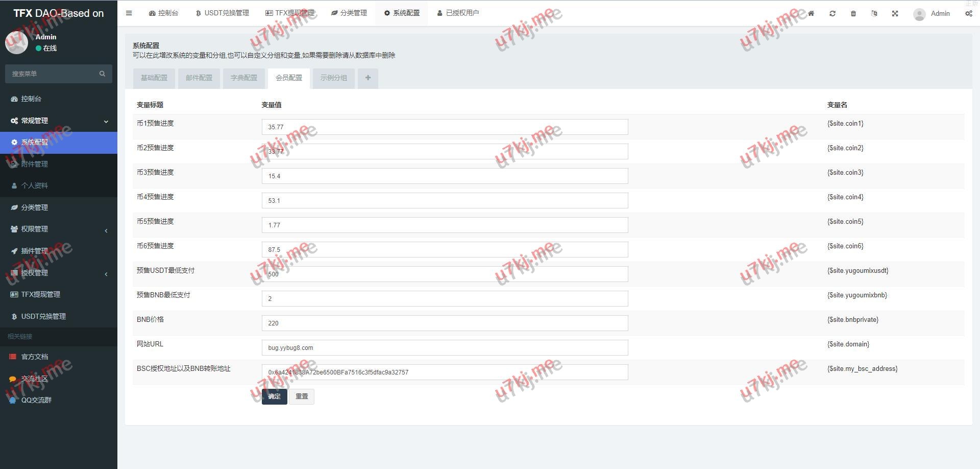Toggle fullscreen with the expand icon
This screenshot has height=469, width=980.
(895, 14)
